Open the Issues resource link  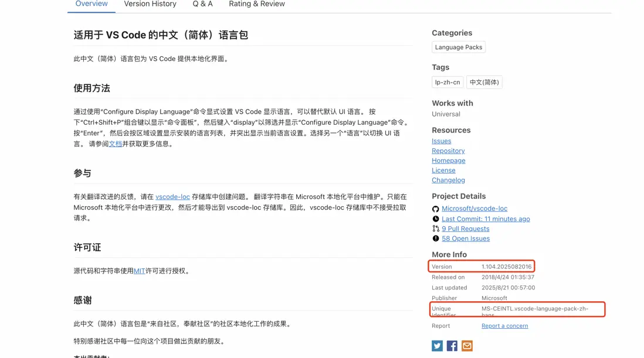[x=441, y=141]
